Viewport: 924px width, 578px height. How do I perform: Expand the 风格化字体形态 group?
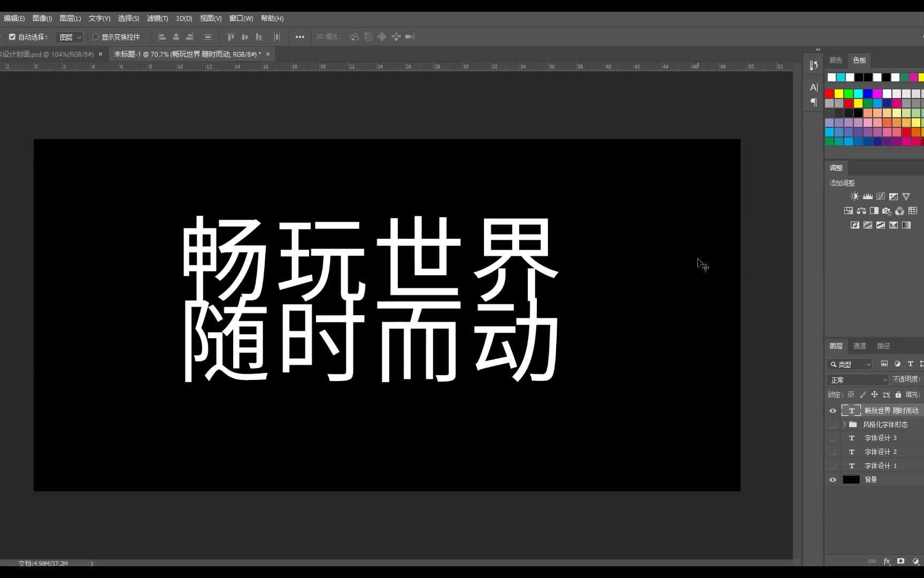click(844, 424)
